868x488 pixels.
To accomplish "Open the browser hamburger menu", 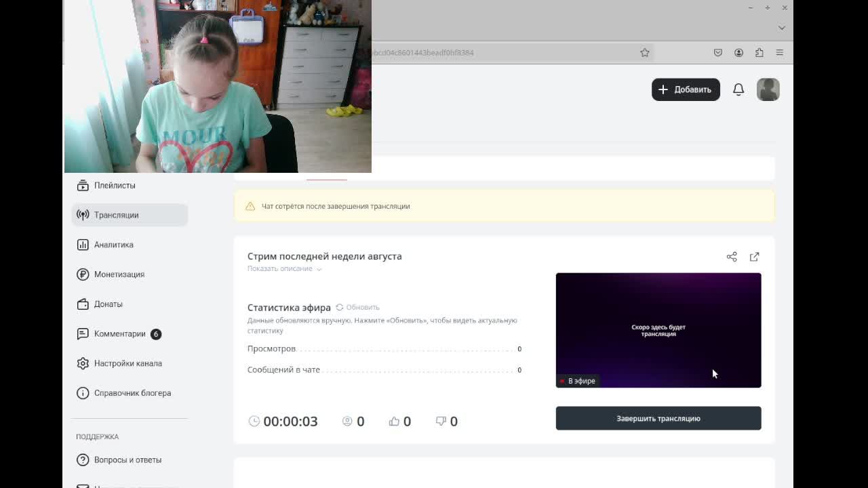I will click(780, 52).
